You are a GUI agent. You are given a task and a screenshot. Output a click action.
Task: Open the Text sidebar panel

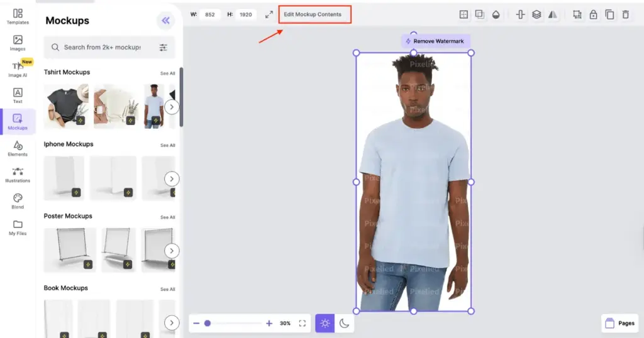tap(18, 95)
